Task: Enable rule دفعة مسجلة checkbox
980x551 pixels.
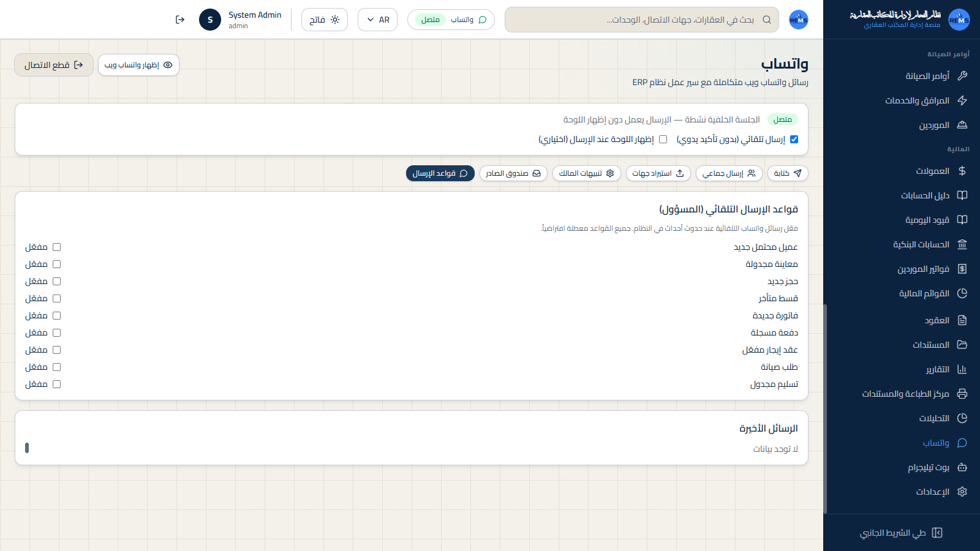Action: click(56, 332)
